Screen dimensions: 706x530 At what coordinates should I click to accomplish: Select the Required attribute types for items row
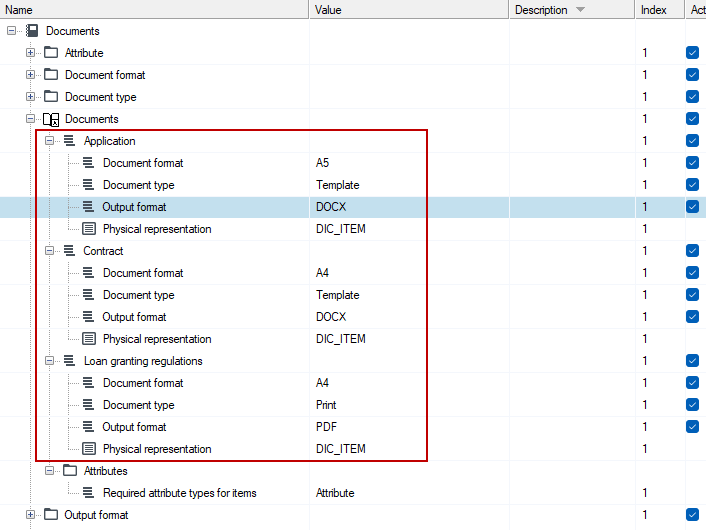coord(353,493)
